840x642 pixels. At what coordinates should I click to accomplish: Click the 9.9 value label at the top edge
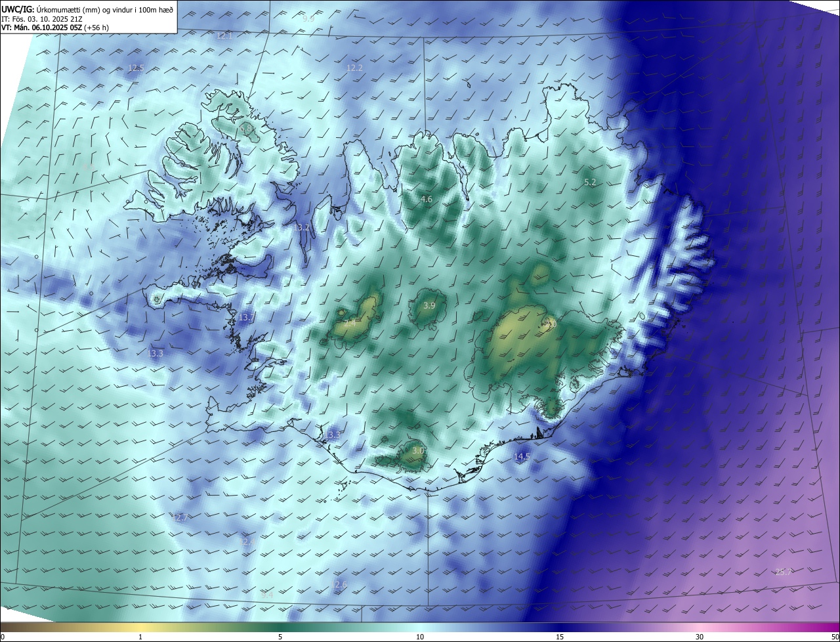click(308, 19)
